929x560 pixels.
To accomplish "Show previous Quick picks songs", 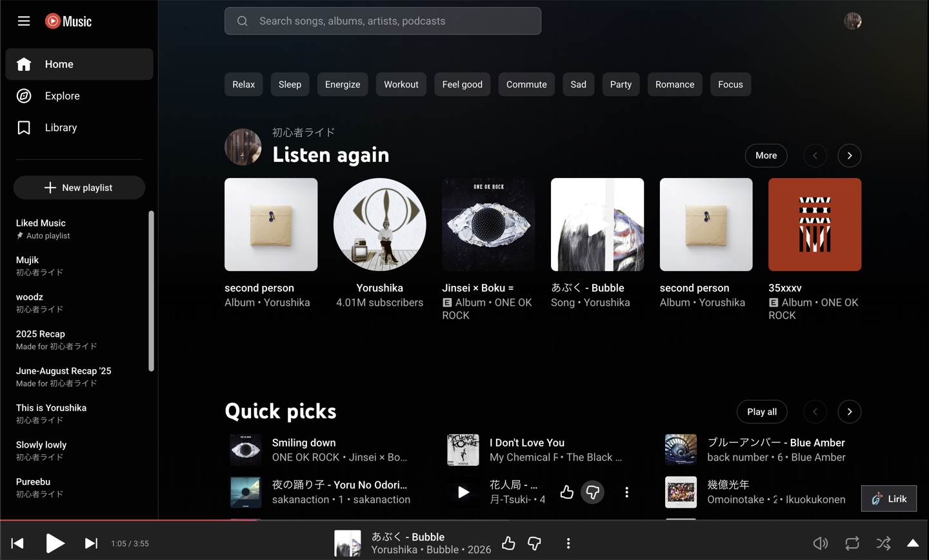I will coord(815,412).
